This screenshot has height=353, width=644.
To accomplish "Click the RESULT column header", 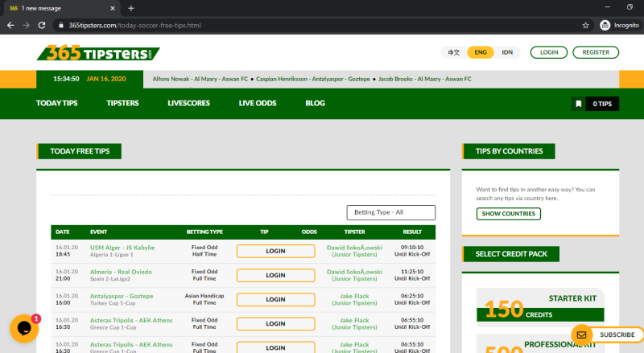I will click(412, 232).
